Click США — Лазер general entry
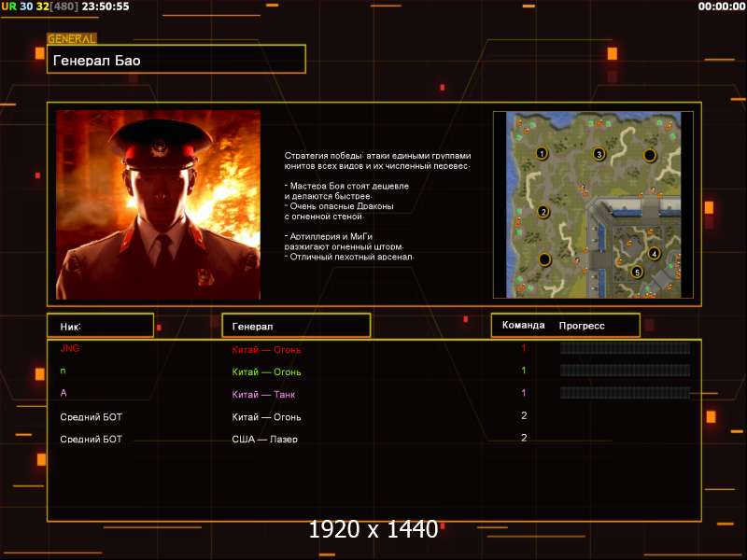The height and width of the screenshot is (560, 747). click(x=264, y=439)
